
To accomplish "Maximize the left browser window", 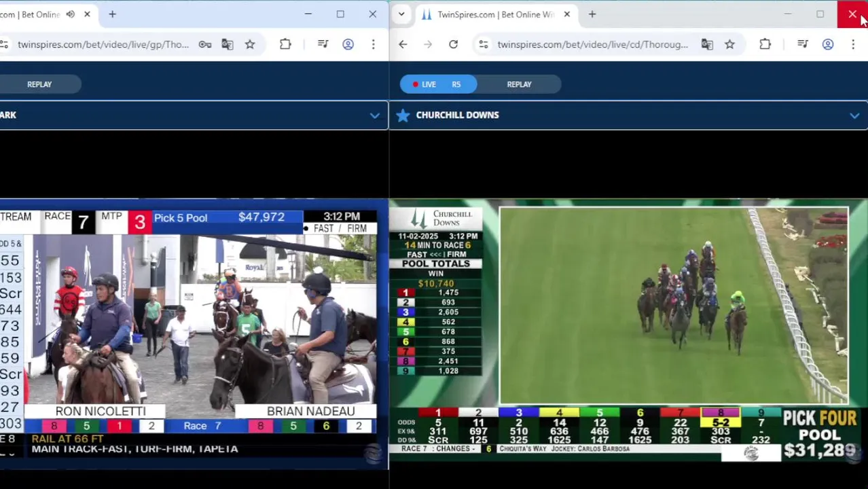I will click(x=340, y=14).
